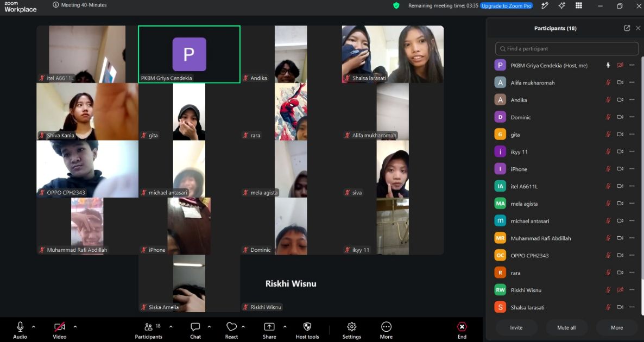Click Upgrade to Zoom Pro link
644x342 pixels.
pyautogui.click(x=507, y=6)
